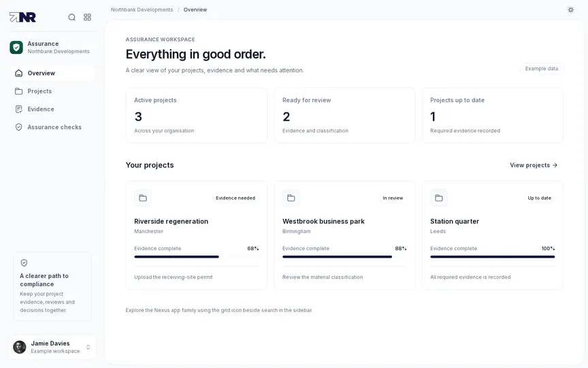588x368 pixels.
Task: Click the NR logo
Action: 23,17
